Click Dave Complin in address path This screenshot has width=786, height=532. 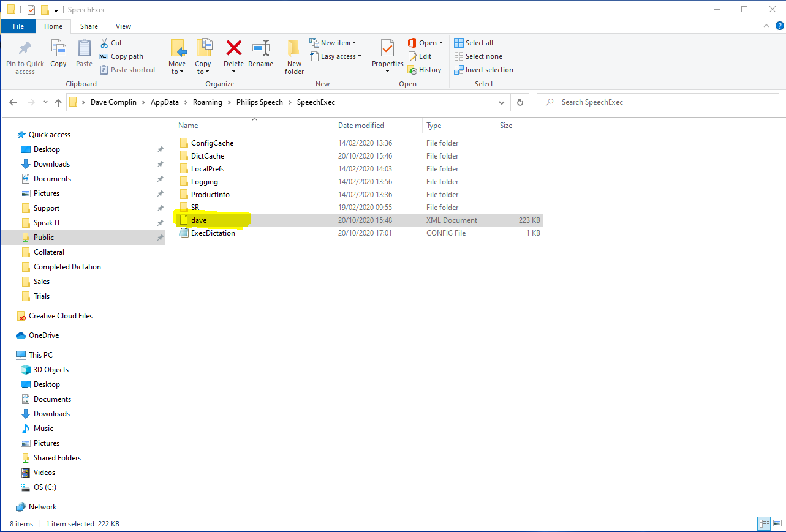pos(113,102)
